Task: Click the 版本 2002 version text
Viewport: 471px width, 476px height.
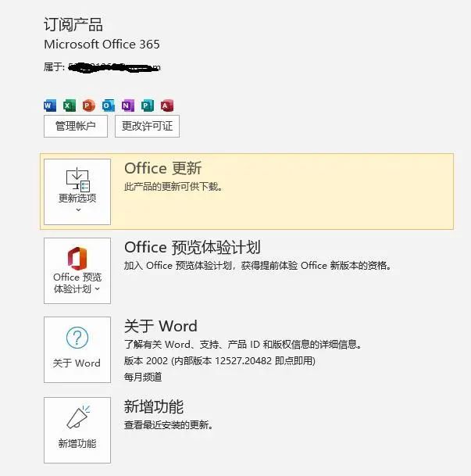Action: [x=219, y=360]
